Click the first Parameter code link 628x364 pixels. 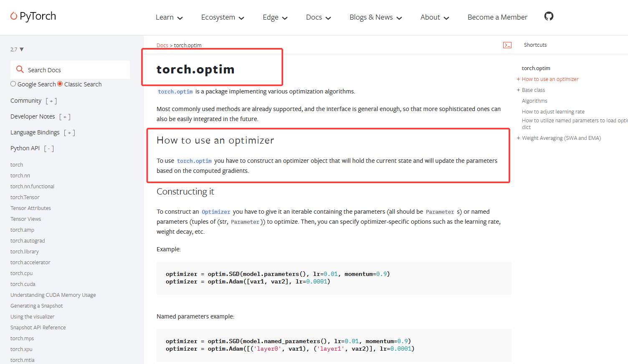coord(440,212)
